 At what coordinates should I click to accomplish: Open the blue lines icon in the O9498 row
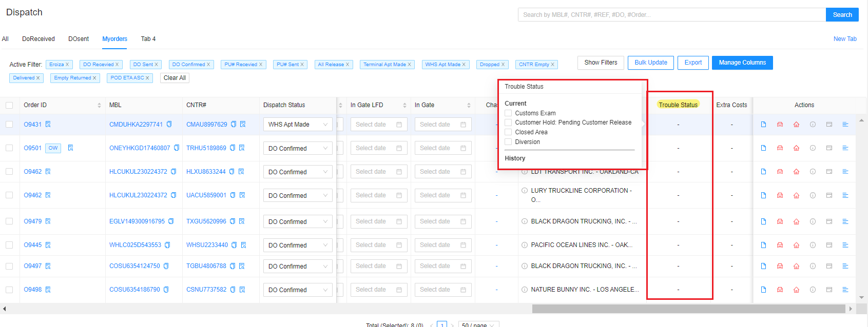[845, 290]
